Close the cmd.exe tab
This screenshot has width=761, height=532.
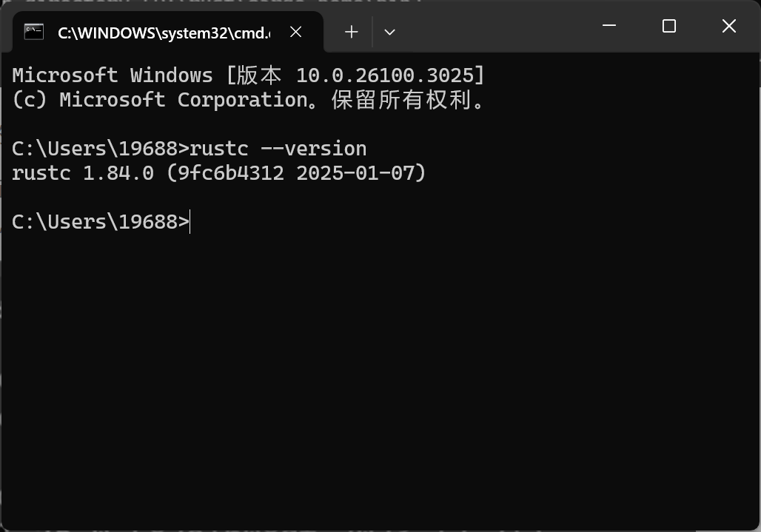pos(295,32)
